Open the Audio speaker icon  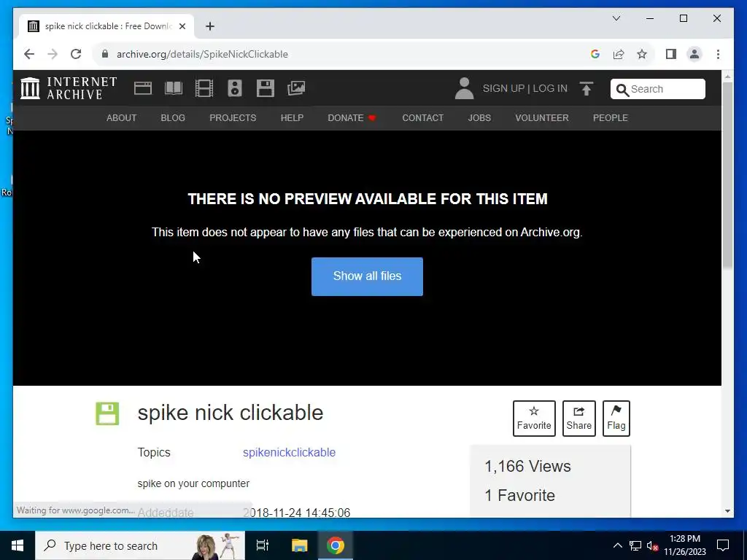235,88
